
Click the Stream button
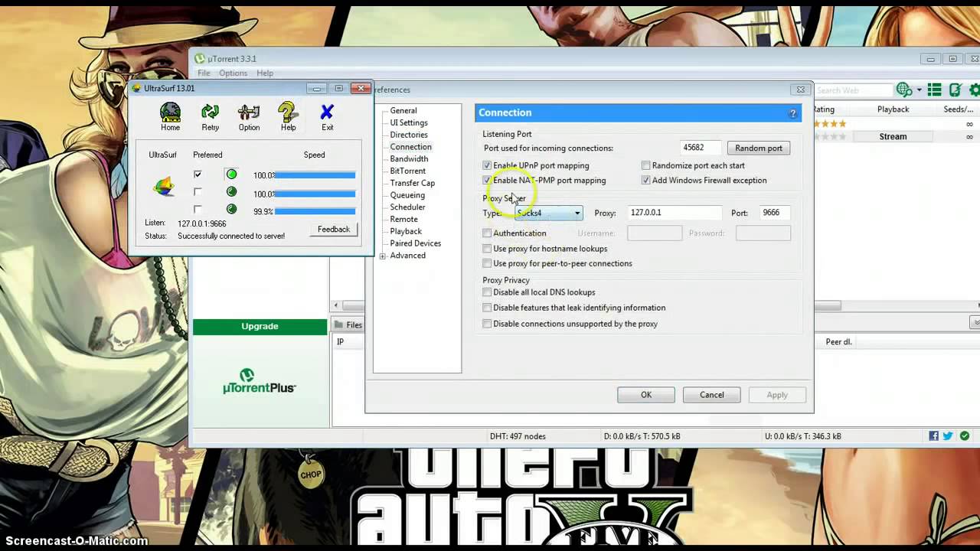(893, 137)
